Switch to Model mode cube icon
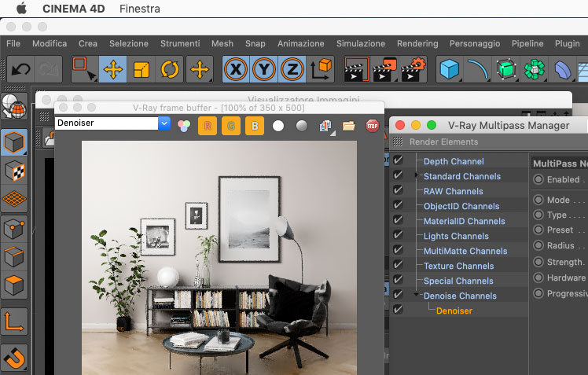The image size is (588, 375). [14, 142]
